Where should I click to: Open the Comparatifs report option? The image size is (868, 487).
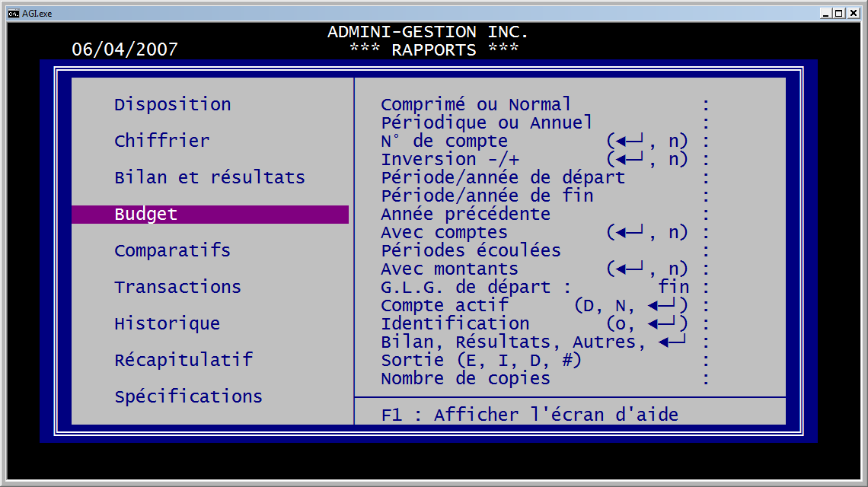coord(172,251)
